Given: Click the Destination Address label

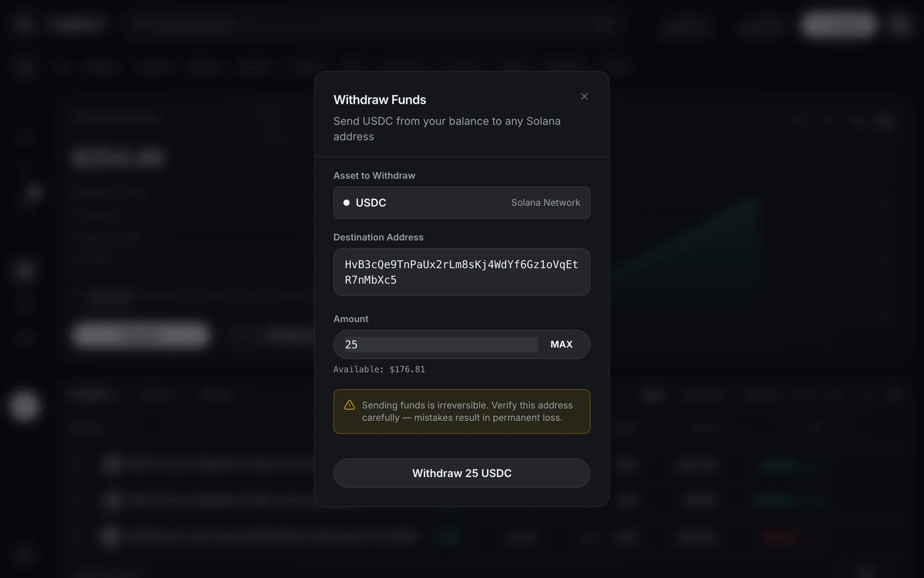Looking at the screenshot, I should point(378,237).
